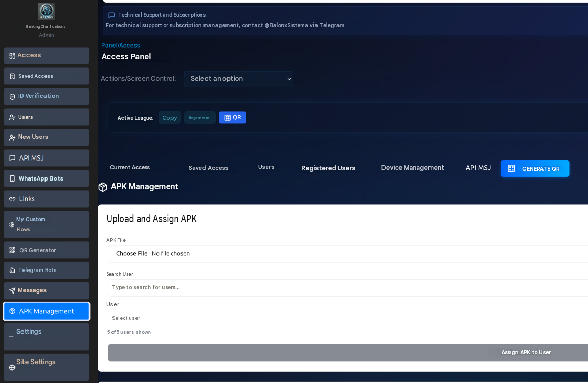Image resolution: width=588 pixels, height=383 pixels.
Task: Click the API MSJ chat bubble icon
Action: pyautogui.click(x=12, y=158)
